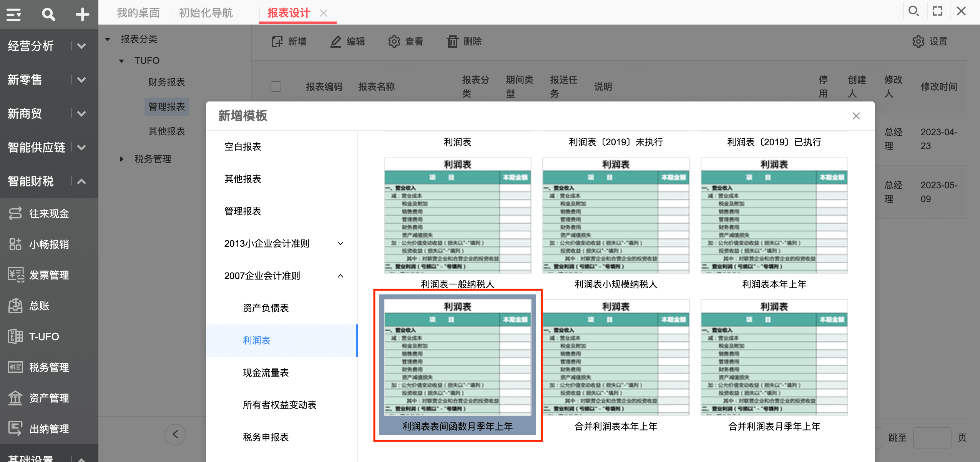The height and width of the screenshot is (462, 980).
Task: Open 小畅报销 in sidebar
Action: coord(49,244)
